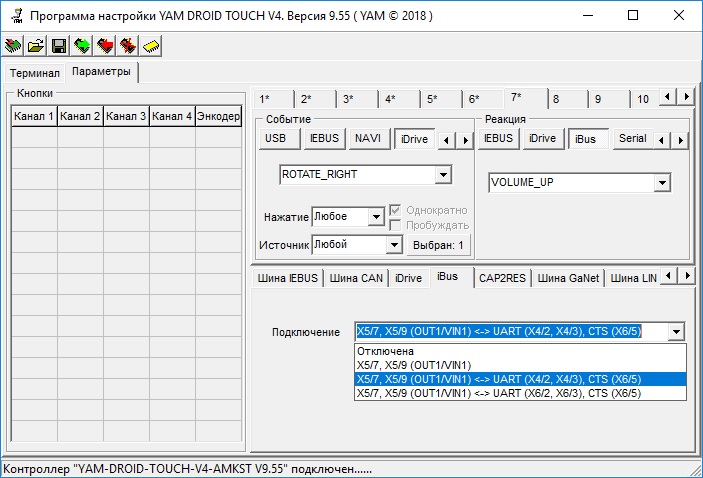Click the chip icon with red and green arrows
The width and height of the screenshot is (703, 478).
pyautogui.click(x=13, y=46)
